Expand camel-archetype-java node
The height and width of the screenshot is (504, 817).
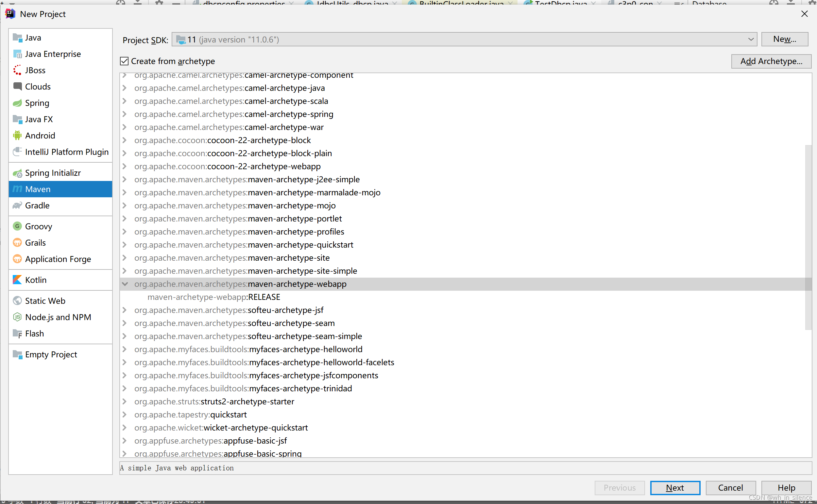(x=125, y=88)
